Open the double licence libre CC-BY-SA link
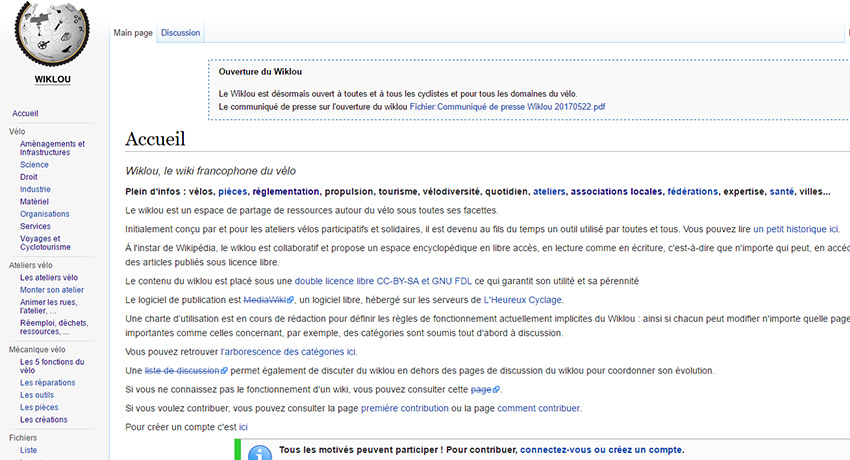The height and width of the screenshot is (460, 850). tap(383, 281)
